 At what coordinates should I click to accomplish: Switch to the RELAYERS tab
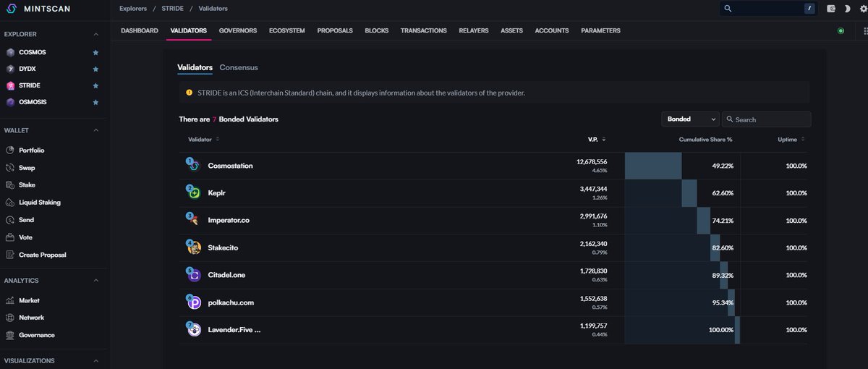coord(474,31)
